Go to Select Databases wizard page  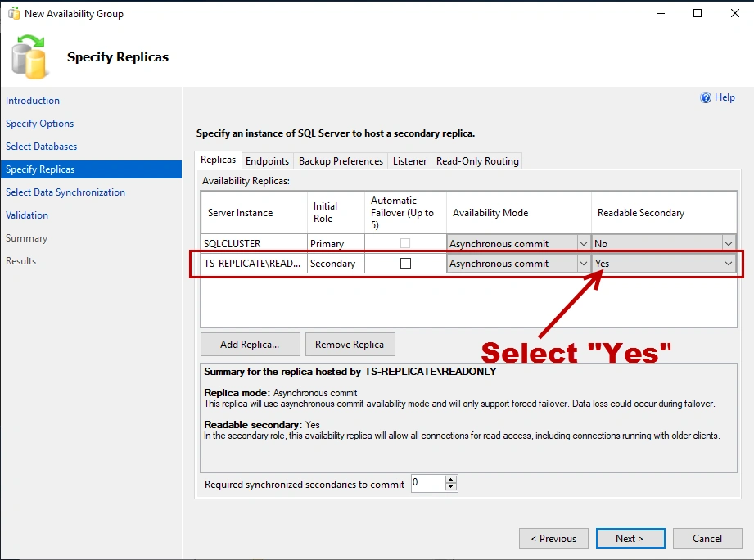pyautogui.click(x=41, y=147)
